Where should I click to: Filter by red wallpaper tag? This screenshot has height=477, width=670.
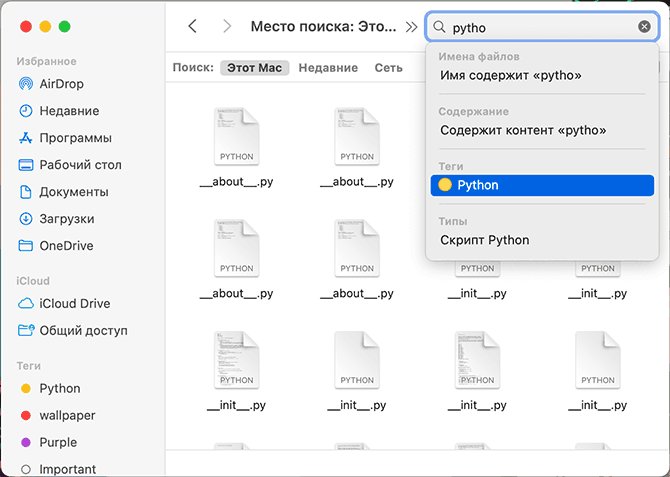click(59, 415)
